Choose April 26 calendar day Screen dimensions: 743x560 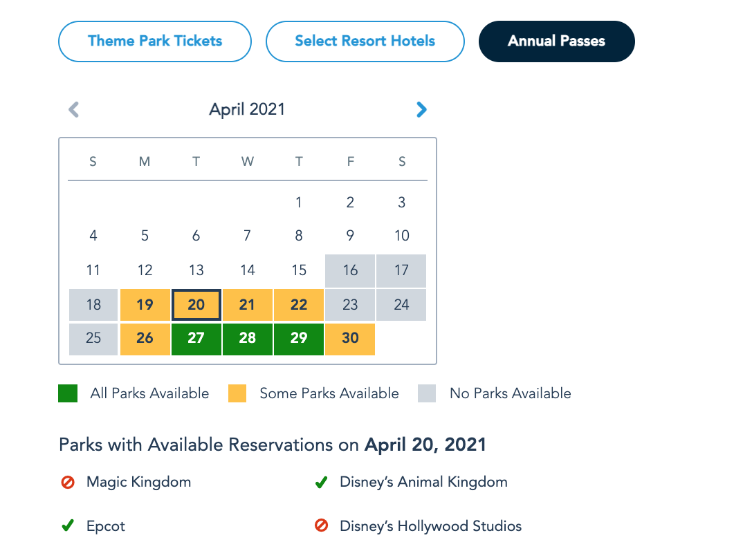tap(145, 339)
